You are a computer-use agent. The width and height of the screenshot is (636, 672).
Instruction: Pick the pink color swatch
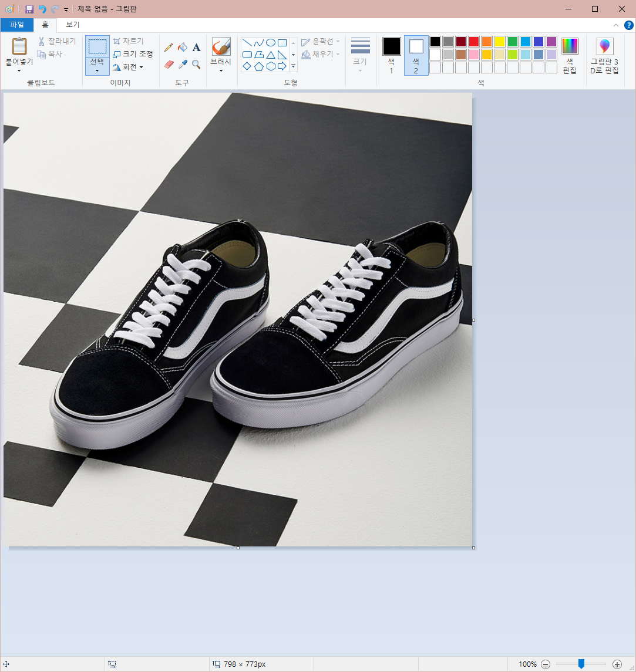click(x=474, y=55)
